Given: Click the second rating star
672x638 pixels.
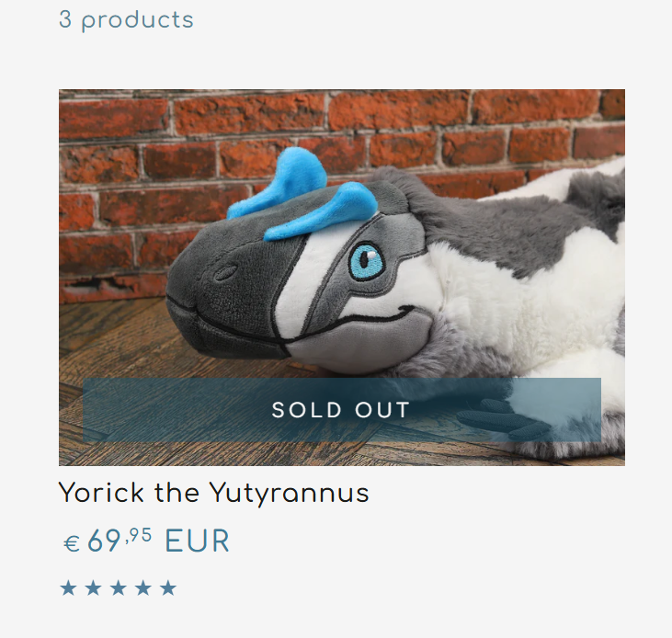Looking at the screenshot, I should pyautogui.click(x=93, y=587).
